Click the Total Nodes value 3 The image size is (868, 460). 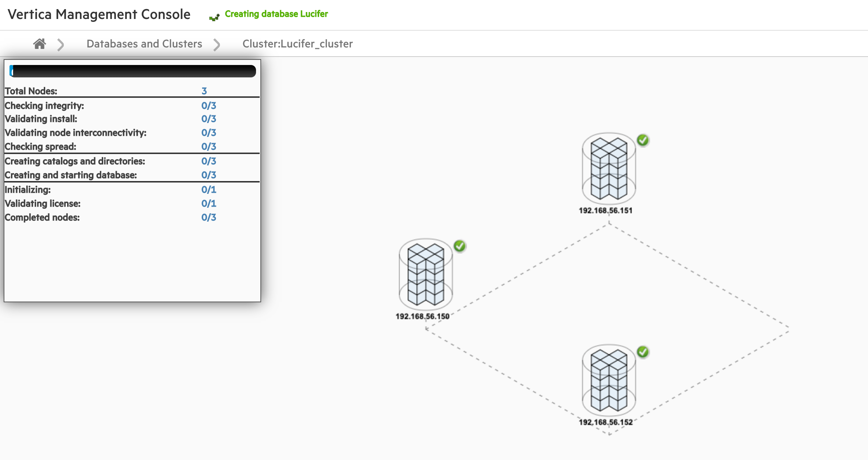[204, 91]
